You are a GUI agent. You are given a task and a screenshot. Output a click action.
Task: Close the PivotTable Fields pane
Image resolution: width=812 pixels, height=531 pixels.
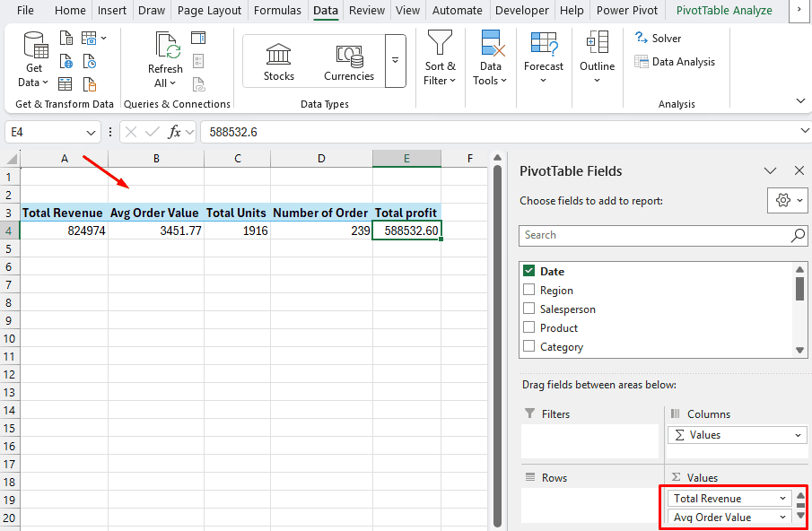799,170
